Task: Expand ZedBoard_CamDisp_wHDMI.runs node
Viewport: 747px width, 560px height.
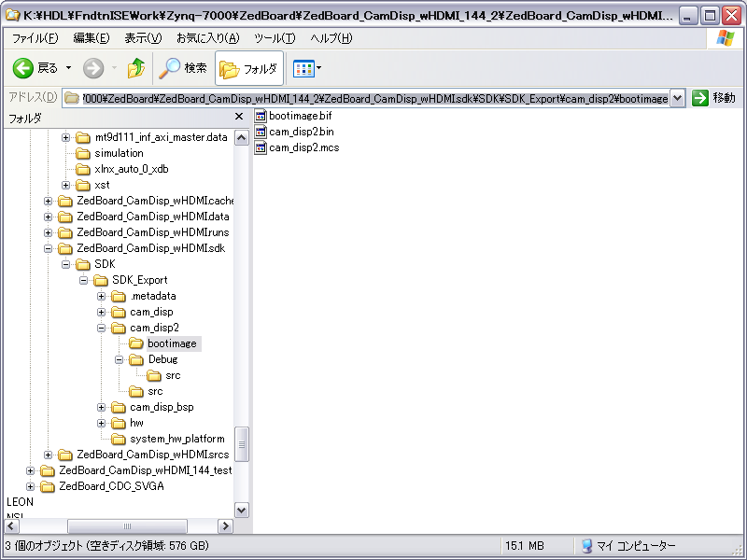Action: (x=49, y=232)
